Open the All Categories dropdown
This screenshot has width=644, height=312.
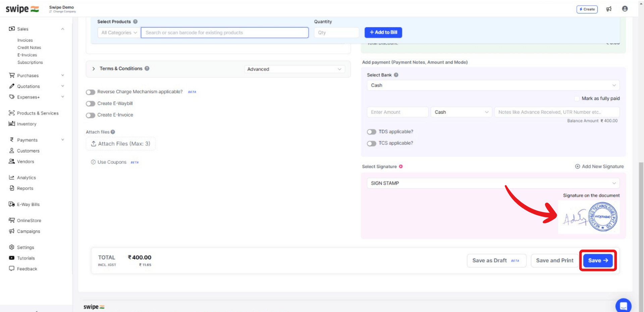[x=119, y=33]
